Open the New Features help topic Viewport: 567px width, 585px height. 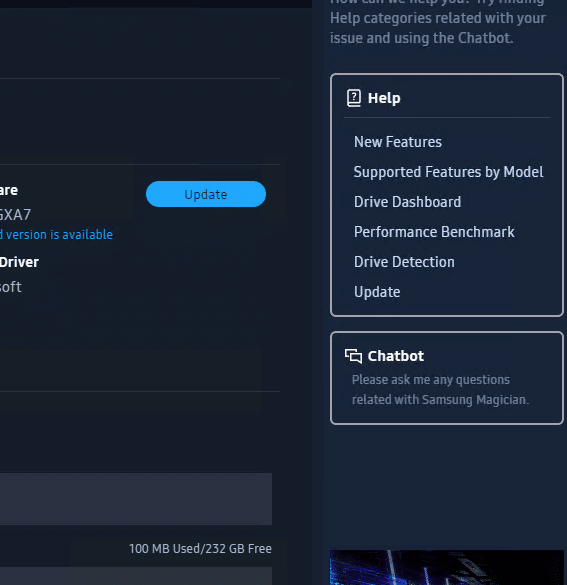tap(398, 142)
